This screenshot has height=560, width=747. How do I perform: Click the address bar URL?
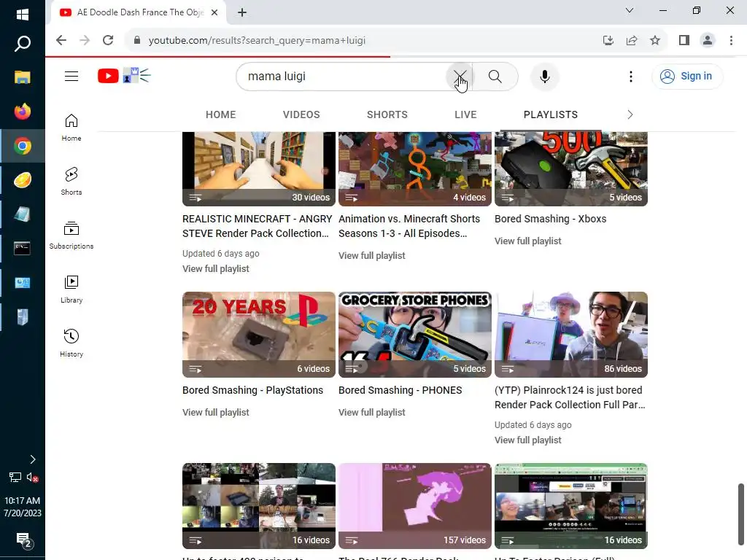click(x=257, y=41)
